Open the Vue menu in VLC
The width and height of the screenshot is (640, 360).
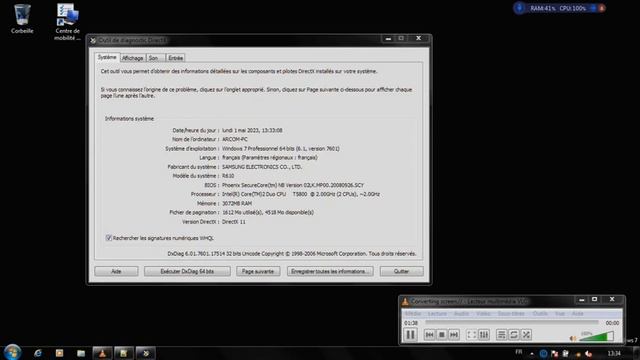[560, 313]
